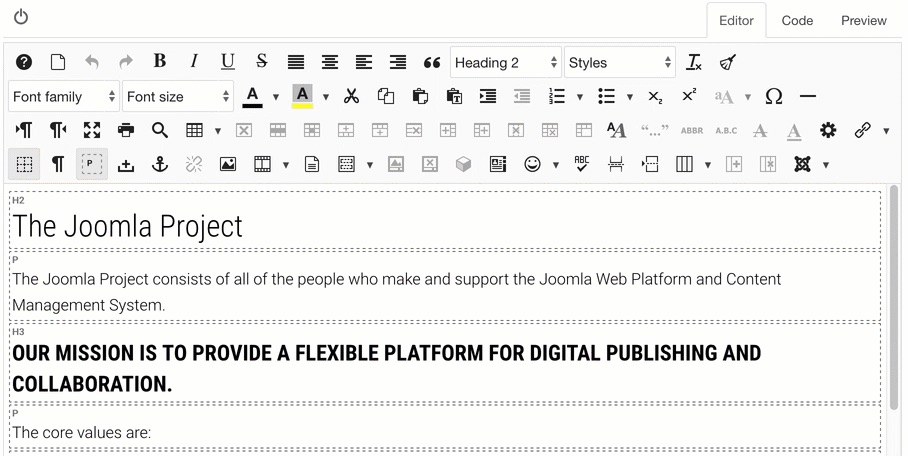Screen dimensions: 908x456
Task: Apply the yellow background highlight color
Action: point(302,96)
